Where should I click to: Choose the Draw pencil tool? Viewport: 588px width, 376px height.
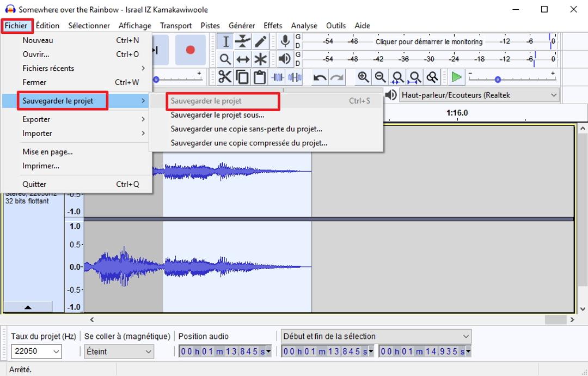coord(261,41)
